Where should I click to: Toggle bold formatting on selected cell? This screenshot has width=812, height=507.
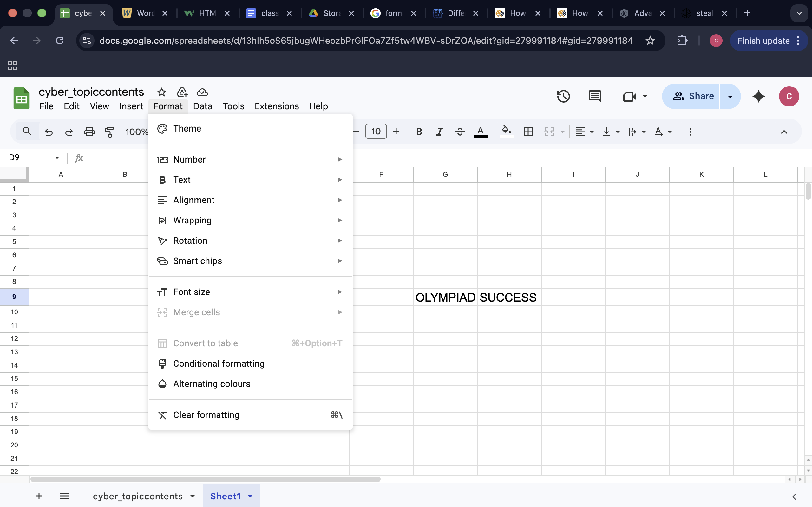pyautogui.click(x=419, y=132)
